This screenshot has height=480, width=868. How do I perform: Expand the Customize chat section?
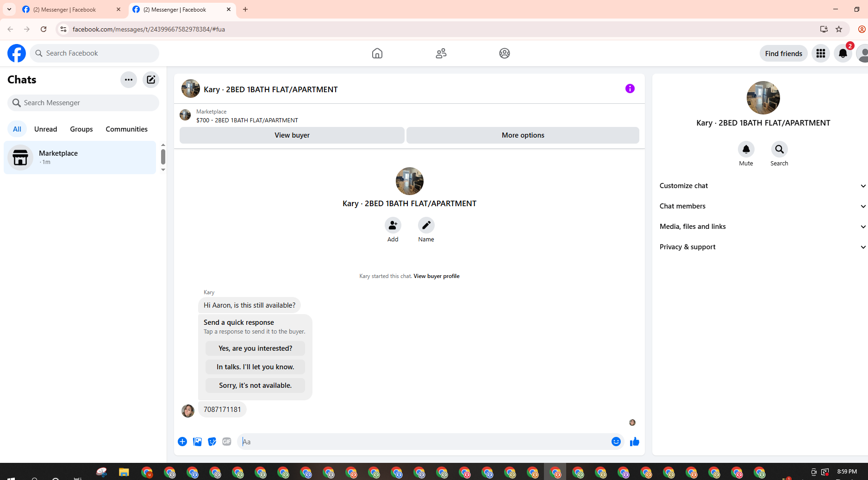(763, 186)
